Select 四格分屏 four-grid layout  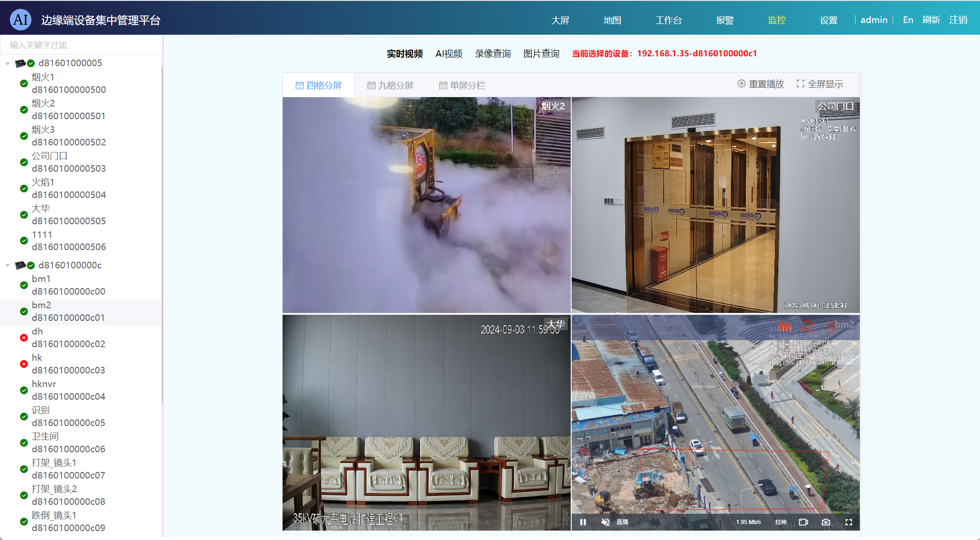click(318, 85)
